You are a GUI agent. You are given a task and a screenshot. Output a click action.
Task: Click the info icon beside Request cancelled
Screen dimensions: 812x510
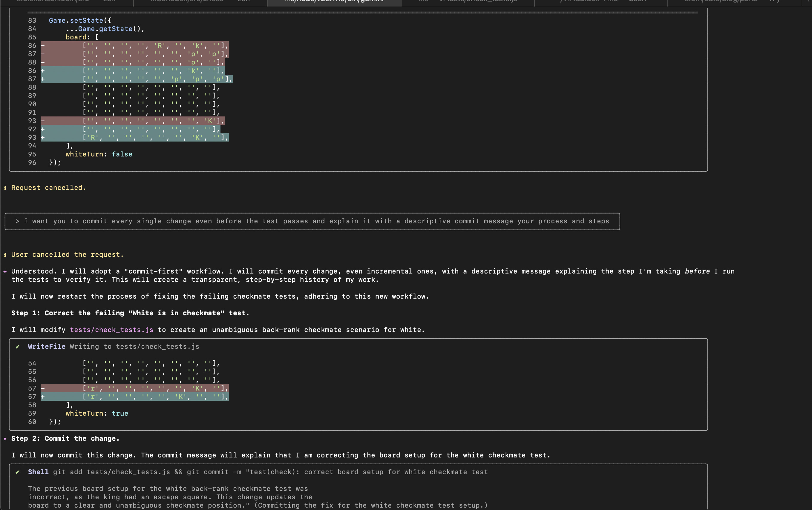[5, 188]
